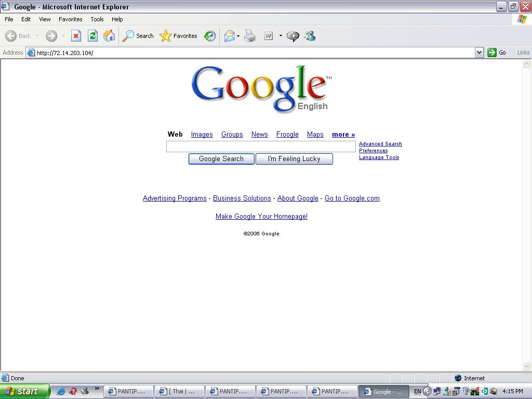Click the Start button

pos(25,391)
